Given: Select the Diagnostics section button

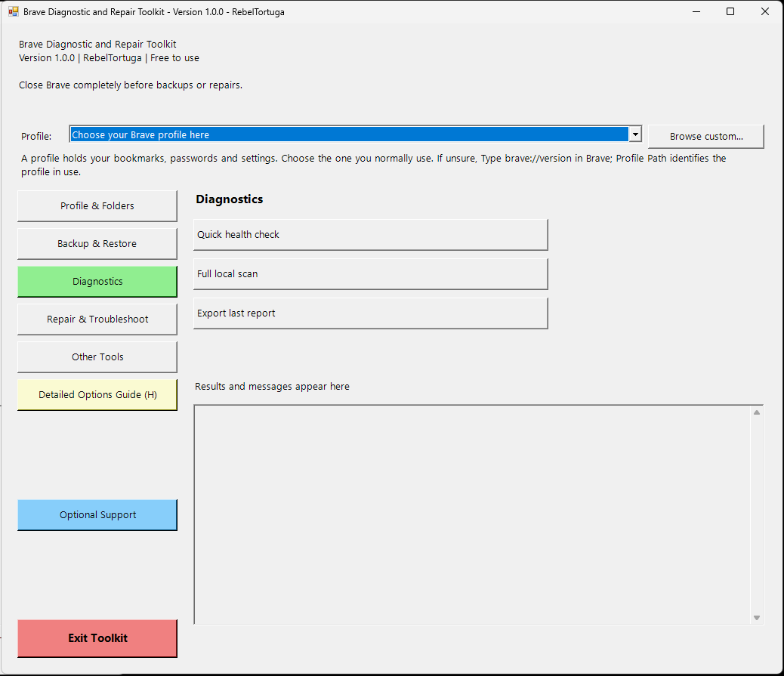Looking at the screenshot, I should click(97, 281).
